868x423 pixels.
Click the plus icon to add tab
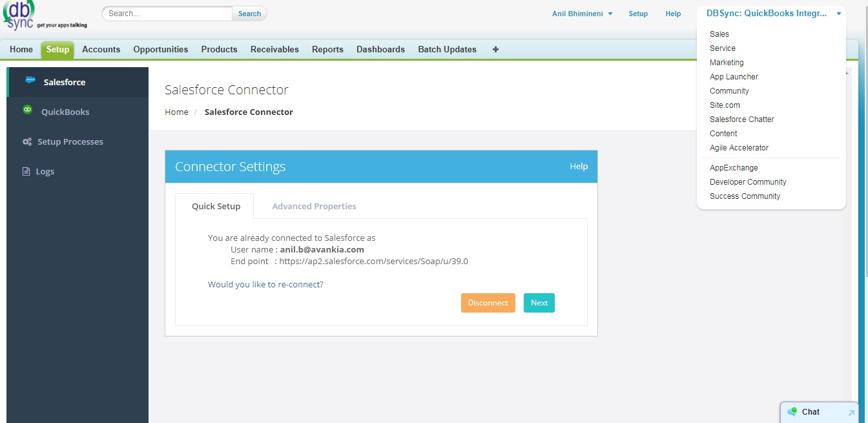click(x=495, y=50)
